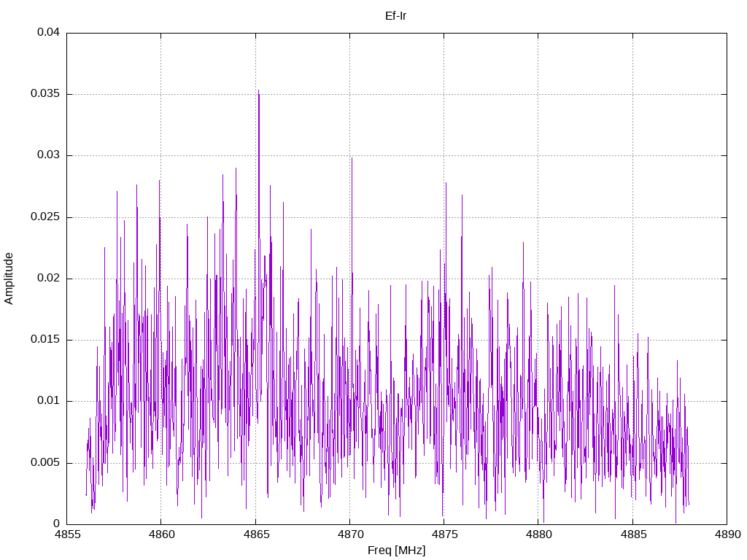Click the tallest spectrum peak near 4865 MHz
747x560 pixels.
pyautogui.click(x=259, y=90)
